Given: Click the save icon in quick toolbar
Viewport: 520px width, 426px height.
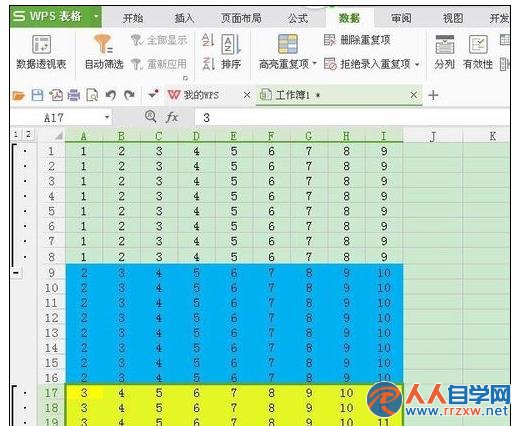Looking at the screenshot, I should [38, 95].
